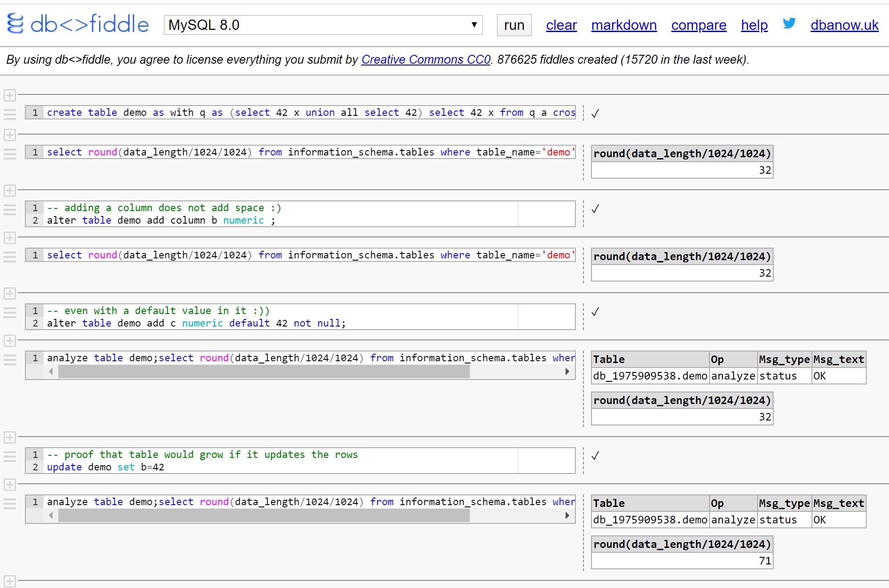
Task: Open the MySQL 8.0 database dropdown
Action: [323, 25]
